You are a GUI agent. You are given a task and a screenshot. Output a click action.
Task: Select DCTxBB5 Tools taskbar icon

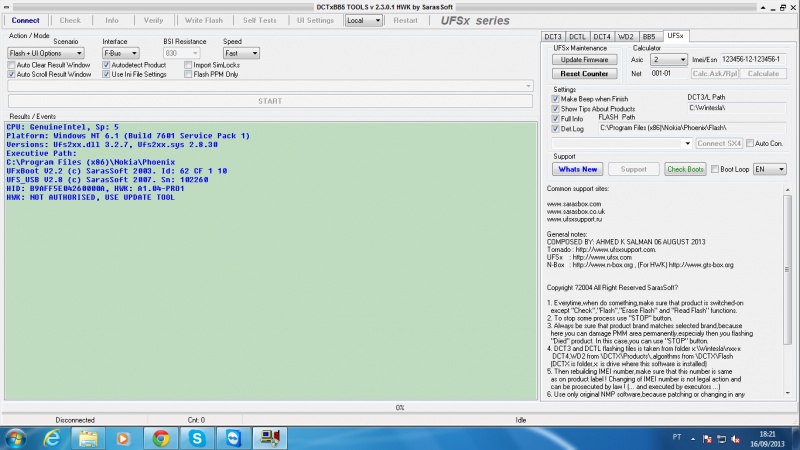pyautogui.click(x=270, y=438)
